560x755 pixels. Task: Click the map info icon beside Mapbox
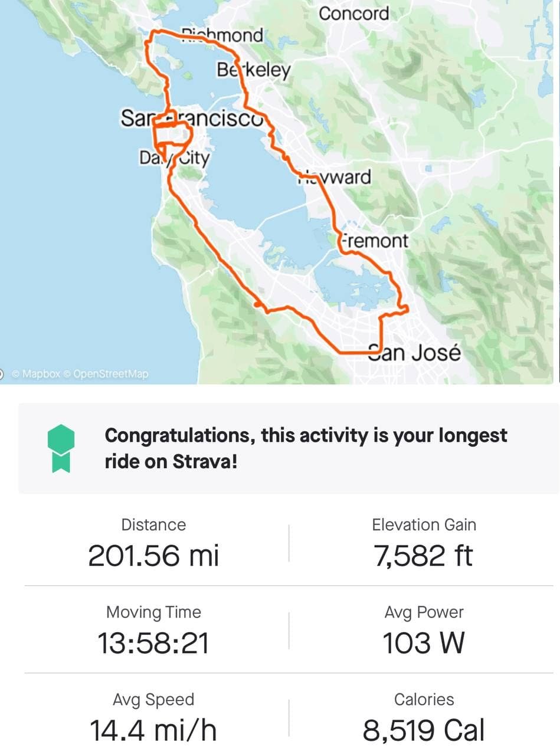click(x=2, y=373)
